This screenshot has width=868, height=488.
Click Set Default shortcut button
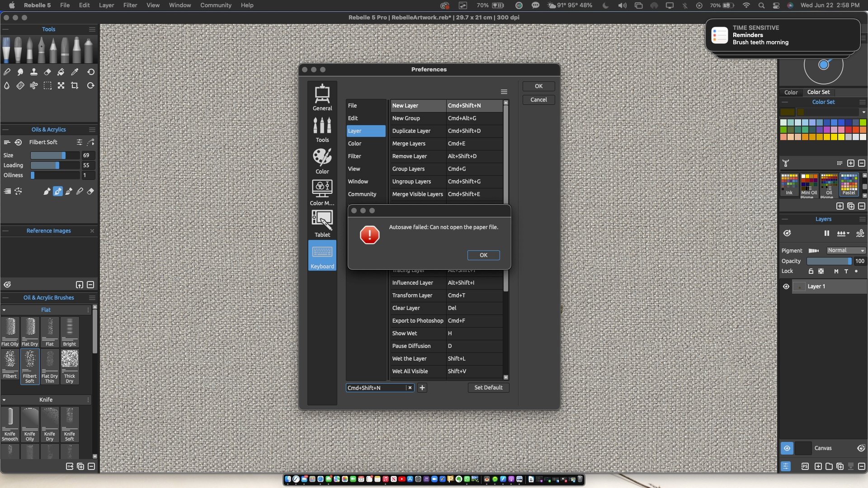(488, 388)
